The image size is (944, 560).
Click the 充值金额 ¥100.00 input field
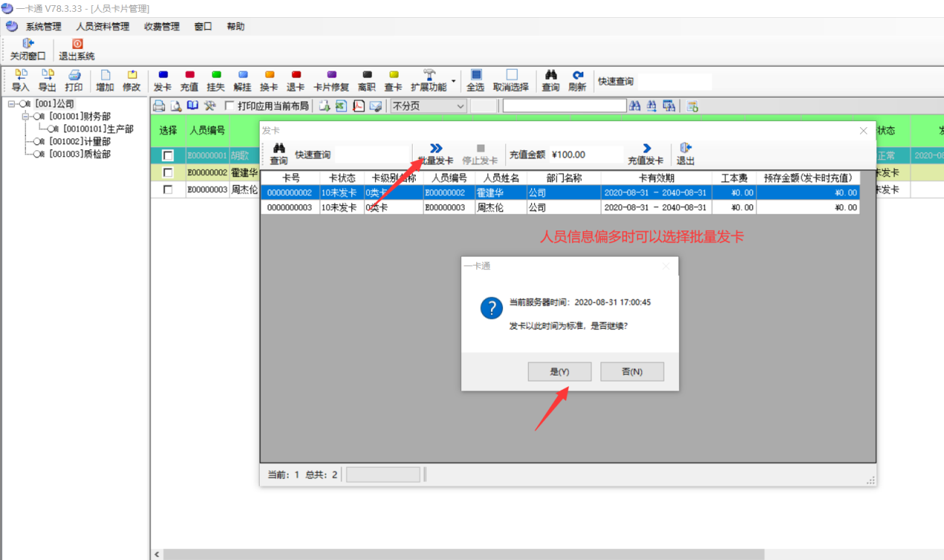(x=585, y=155)
